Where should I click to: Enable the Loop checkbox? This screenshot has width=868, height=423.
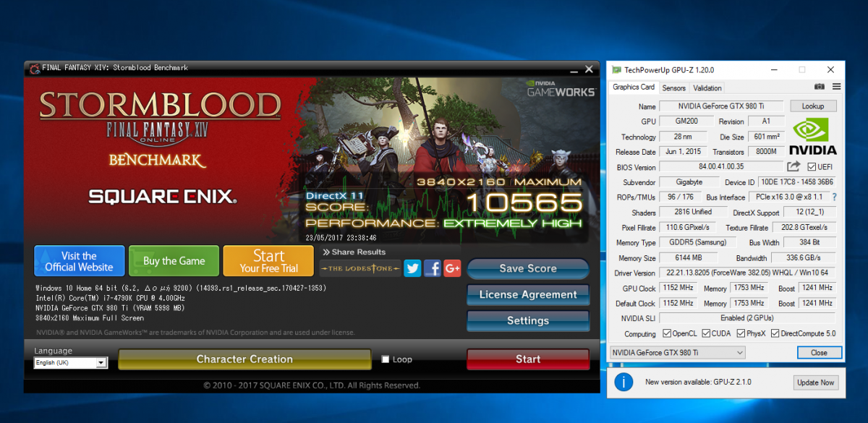[x=386, y=359]
